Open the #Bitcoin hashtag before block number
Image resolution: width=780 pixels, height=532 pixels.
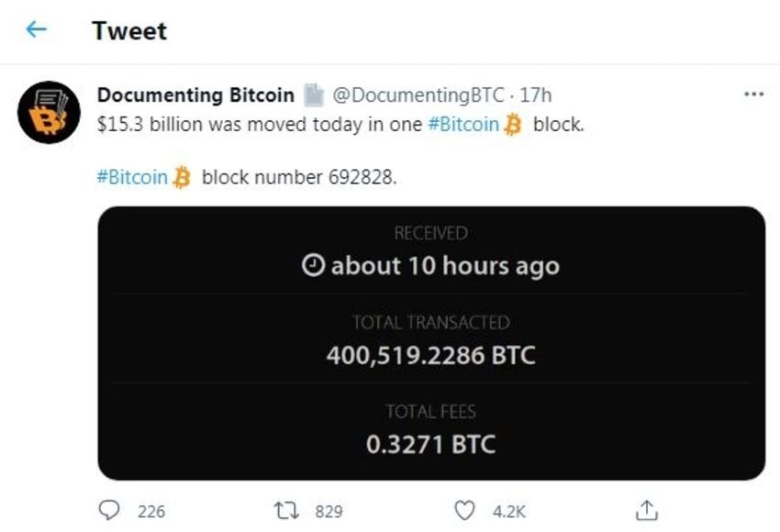132,177
